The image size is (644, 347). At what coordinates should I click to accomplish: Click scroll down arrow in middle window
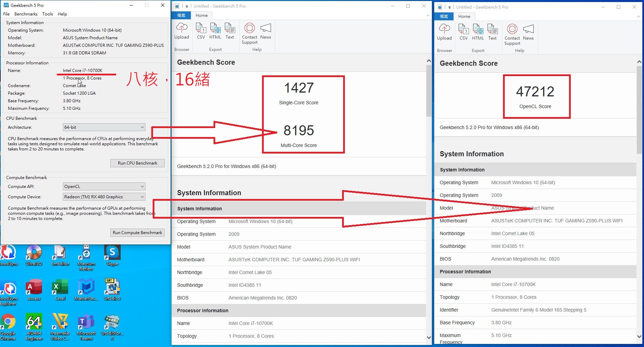(429, 337)
